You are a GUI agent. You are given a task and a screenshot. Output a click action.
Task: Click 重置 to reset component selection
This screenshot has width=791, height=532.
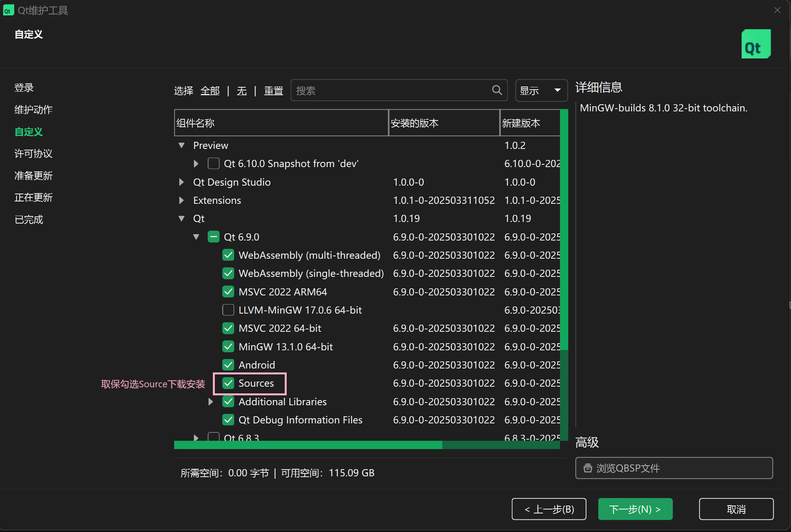pyautogui.click(x=273, y=90)
